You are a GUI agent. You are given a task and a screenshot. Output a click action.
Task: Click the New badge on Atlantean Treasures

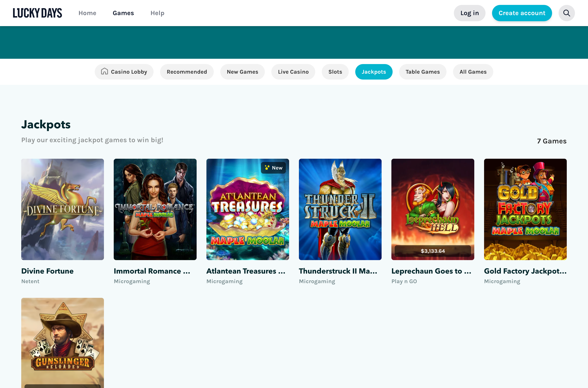(273, 168)
